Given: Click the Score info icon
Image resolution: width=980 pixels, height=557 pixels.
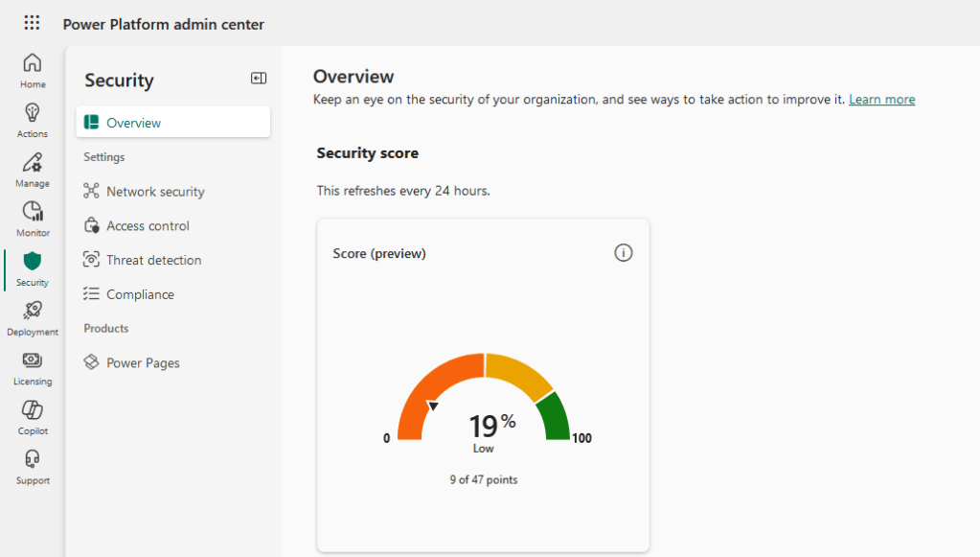Looking at the screenshot, I should (x=624, y=253).
